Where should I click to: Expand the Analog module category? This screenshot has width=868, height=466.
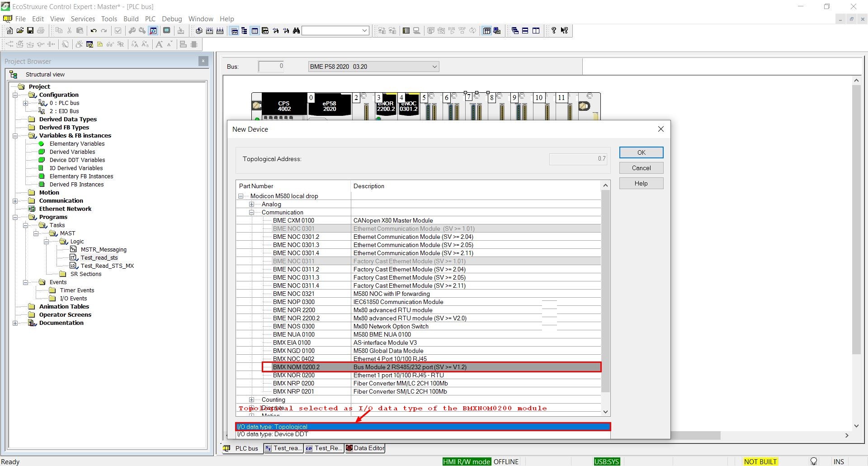[x=252, y=204]
